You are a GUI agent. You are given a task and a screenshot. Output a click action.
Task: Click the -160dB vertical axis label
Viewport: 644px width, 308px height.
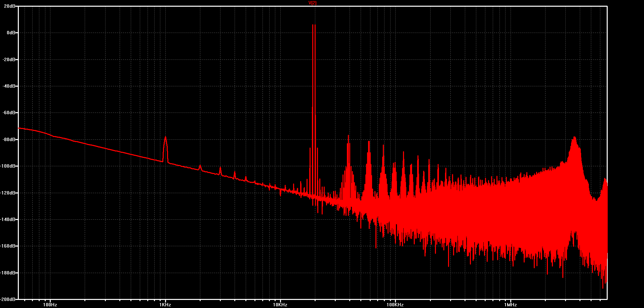click(8, 246)
